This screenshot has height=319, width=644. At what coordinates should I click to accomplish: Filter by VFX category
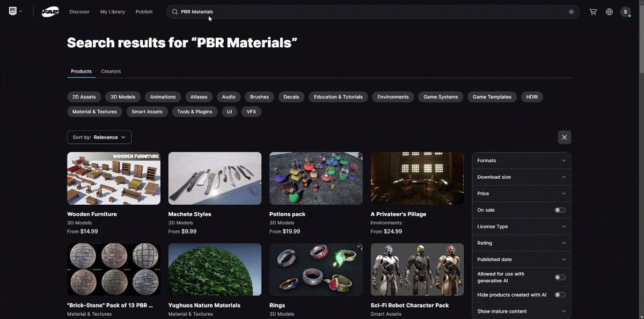point(251,112)
